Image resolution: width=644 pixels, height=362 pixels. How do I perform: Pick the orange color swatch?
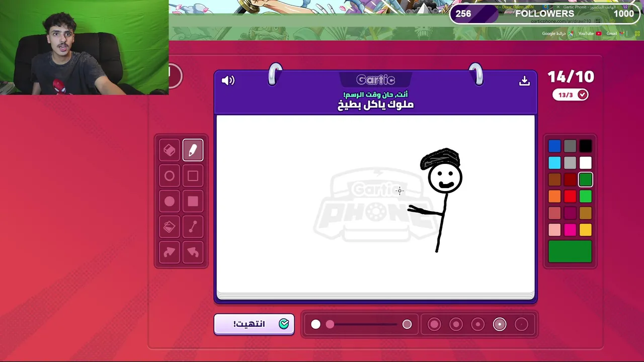pos(554,197)
